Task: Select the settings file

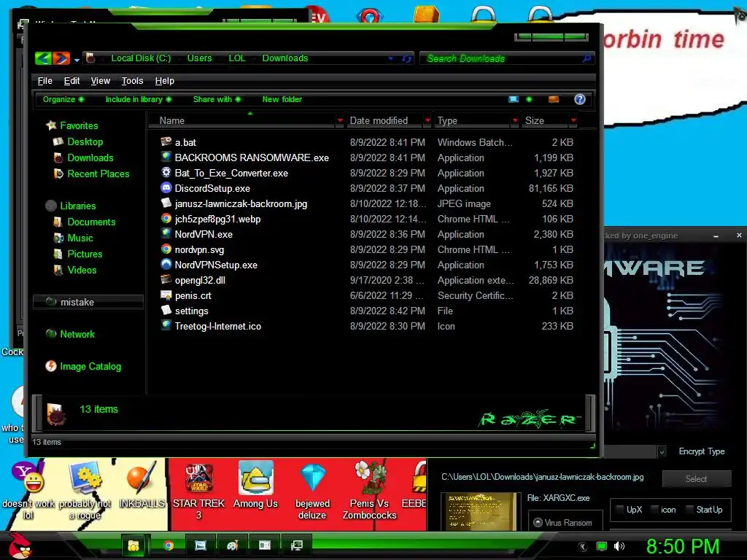Action: pos(191,311)
